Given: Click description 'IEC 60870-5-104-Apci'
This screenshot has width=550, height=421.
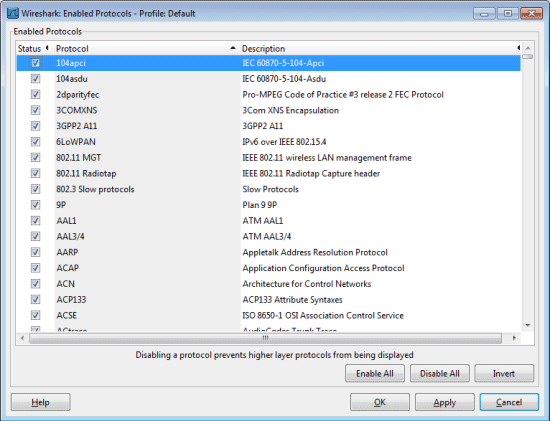Looking at the screenshot, I should (283, 63).
